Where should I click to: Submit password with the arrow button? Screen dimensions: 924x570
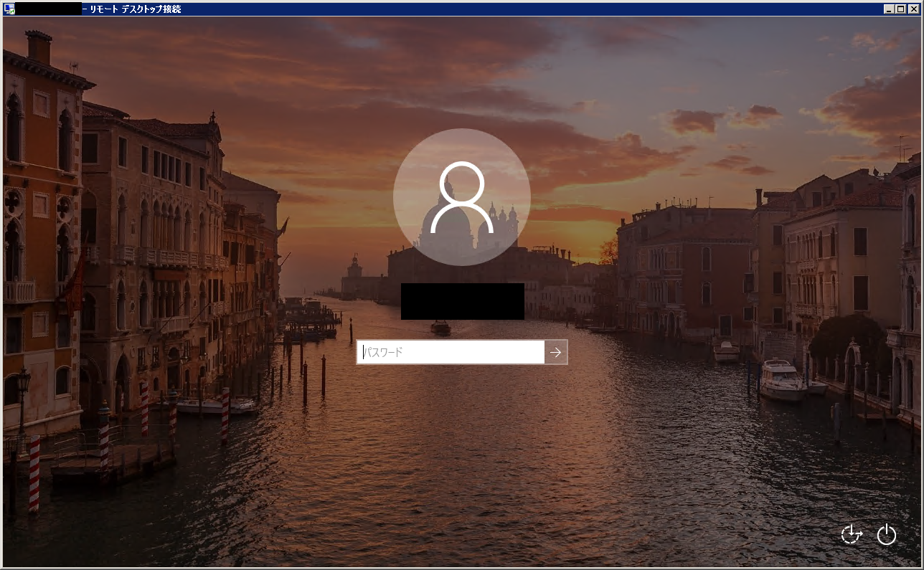pos(556,352)
